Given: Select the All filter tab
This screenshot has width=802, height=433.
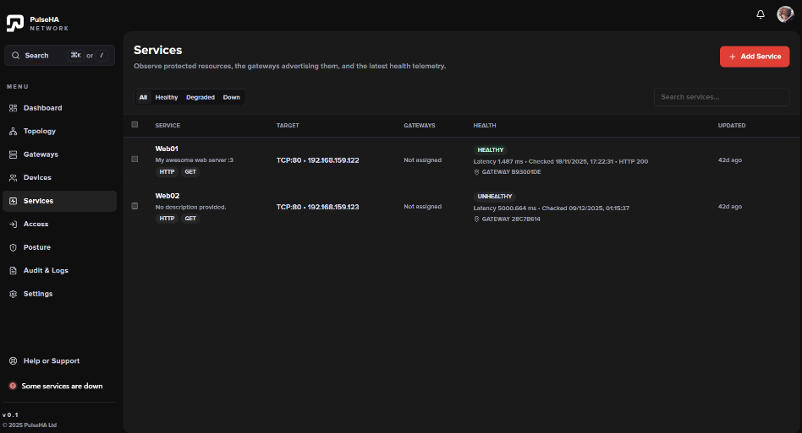Looking at the screenshot, I should [143, 97].
